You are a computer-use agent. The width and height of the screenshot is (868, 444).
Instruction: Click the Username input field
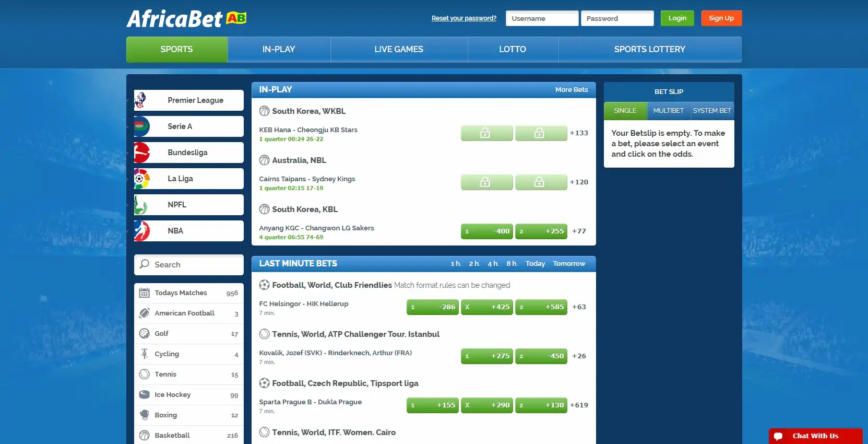point(542,18)
